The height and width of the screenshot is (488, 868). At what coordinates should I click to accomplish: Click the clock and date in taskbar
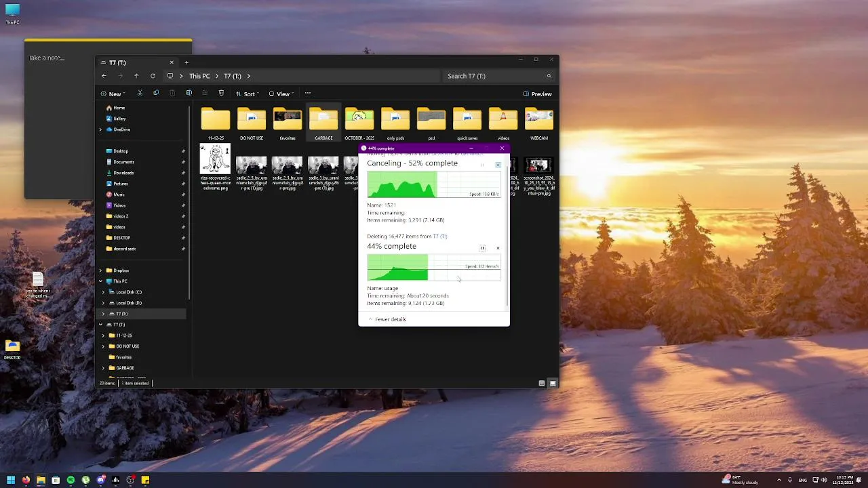844,480
